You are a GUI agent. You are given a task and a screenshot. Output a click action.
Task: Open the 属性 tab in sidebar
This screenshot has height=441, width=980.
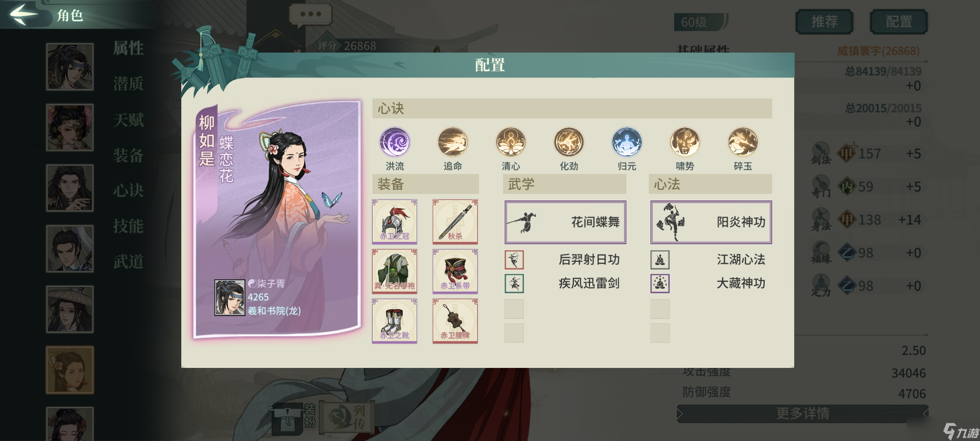click(128, 48)
